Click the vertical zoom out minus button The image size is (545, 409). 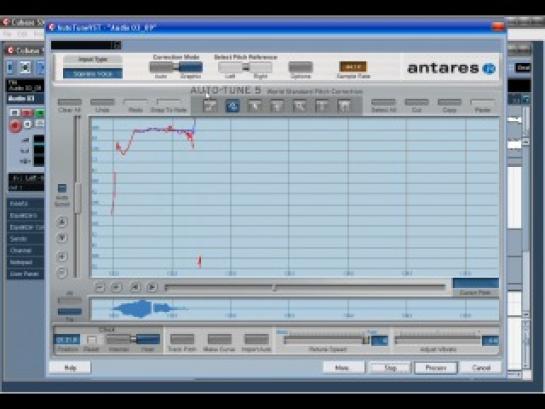(x=62, y=273)
